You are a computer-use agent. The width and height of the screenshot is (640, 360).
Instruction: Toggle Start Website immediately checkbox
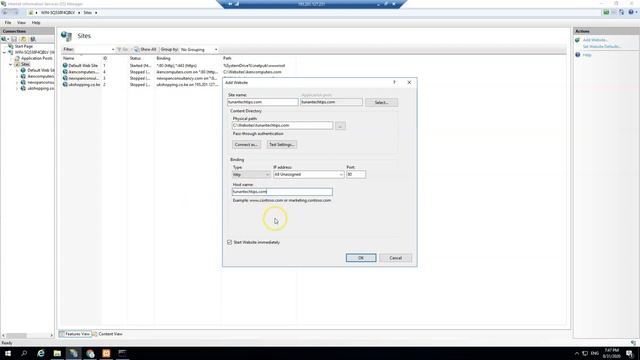click(x=229, y=242)
